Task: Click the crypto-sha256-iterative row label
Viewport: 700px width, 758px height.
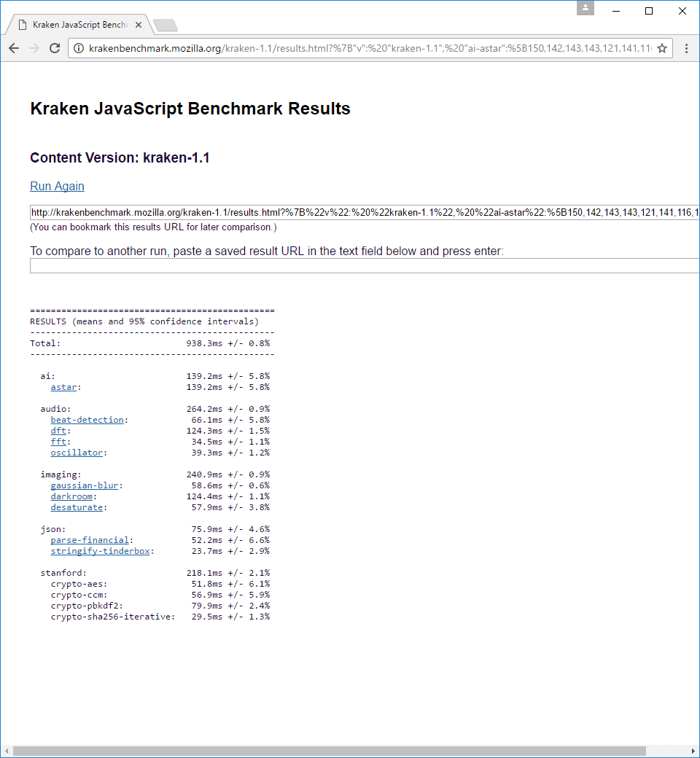Action: point(113,617)
